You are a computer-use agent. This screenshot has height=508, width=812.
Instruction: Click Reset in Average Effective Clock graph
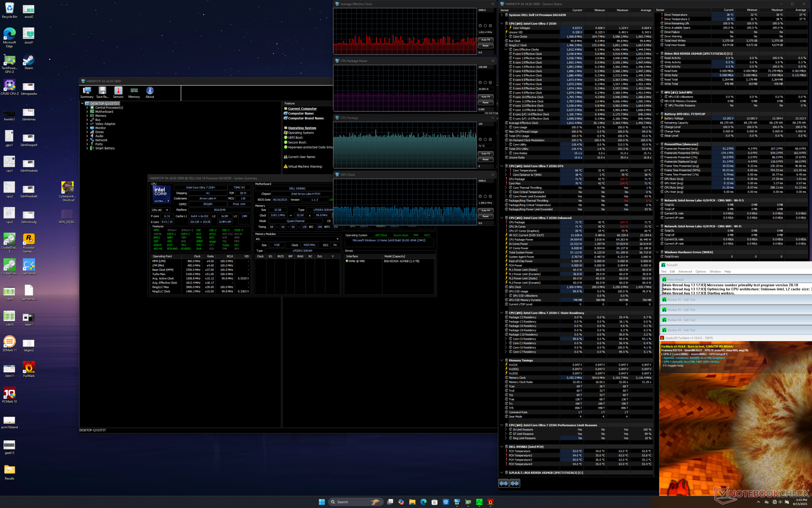486,46
